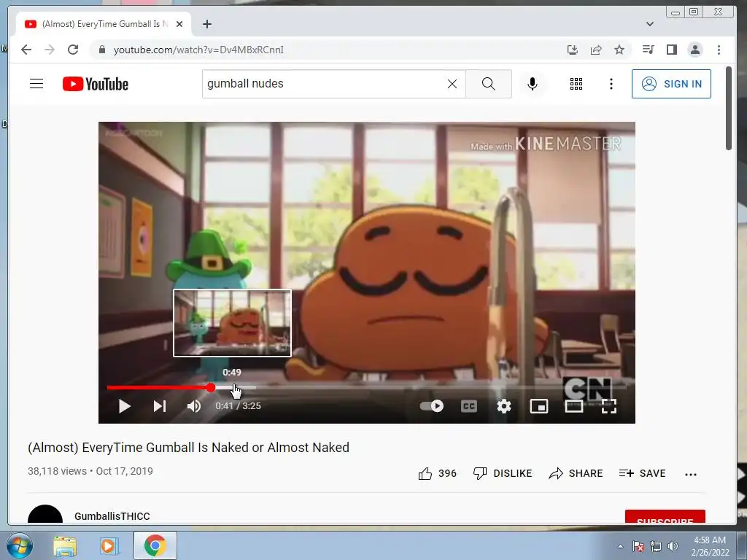Click the Chrome taskbar button
This screenshot has width=747, height=560.
(x=155, y=545)
